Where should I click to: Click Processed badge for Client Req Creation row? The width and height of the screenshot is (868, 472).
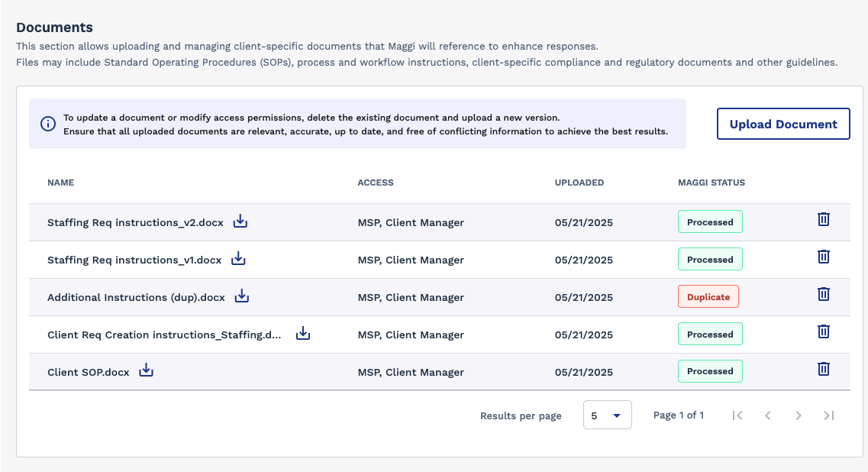(710, 334)
